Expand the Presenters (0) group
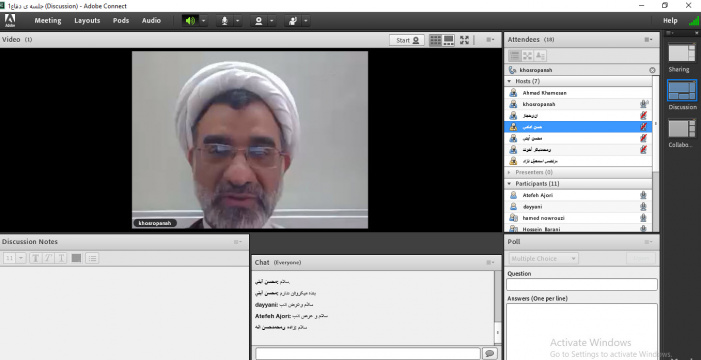The height and width of the screenshot is (360, 701). (509, 172)
